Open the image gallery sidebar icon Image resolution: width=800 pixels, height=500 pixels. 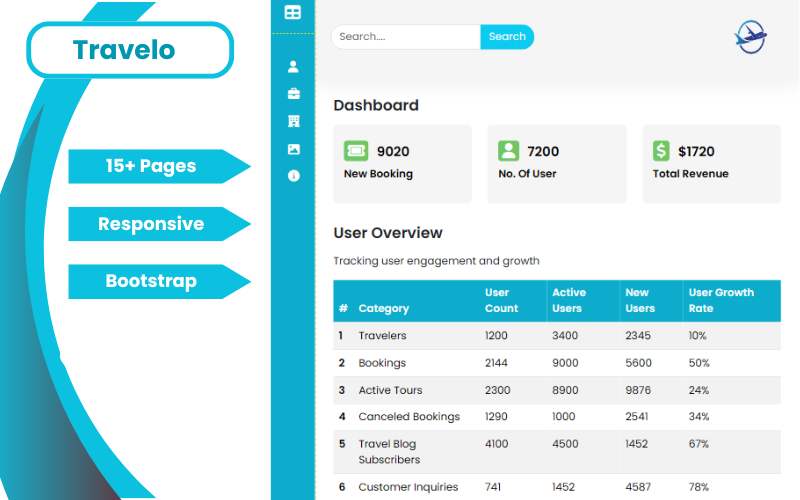293,149
